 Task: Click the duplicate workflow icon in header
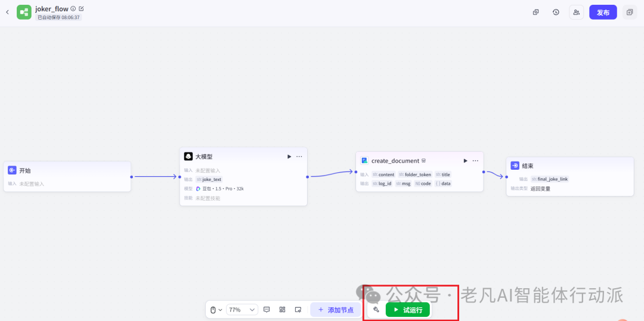[535, 13]
